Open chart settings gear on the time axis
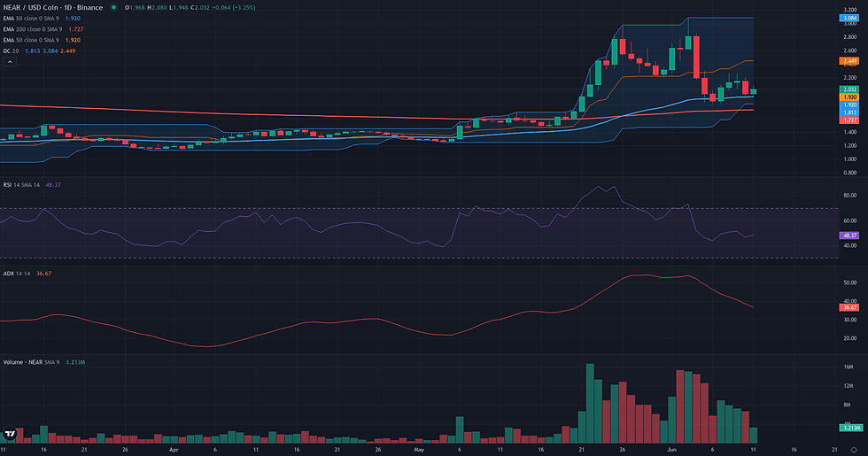 coord(854,450)
